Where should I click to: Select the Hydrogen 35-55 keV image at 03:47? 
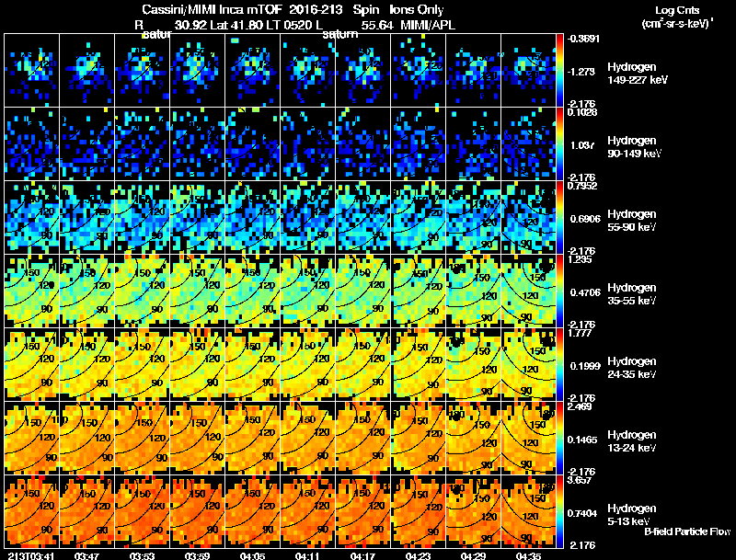coord(87,291)
